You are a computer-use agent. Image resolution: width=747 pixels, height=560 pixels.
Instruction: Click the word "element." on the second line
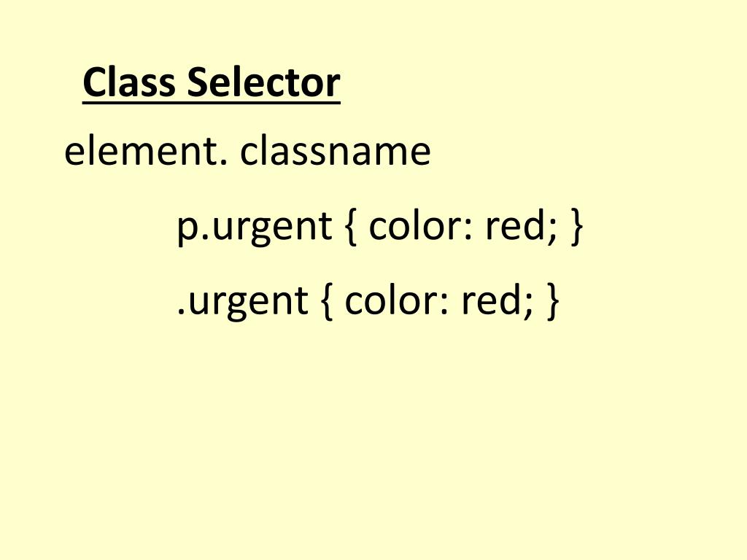tap(146, 152)
